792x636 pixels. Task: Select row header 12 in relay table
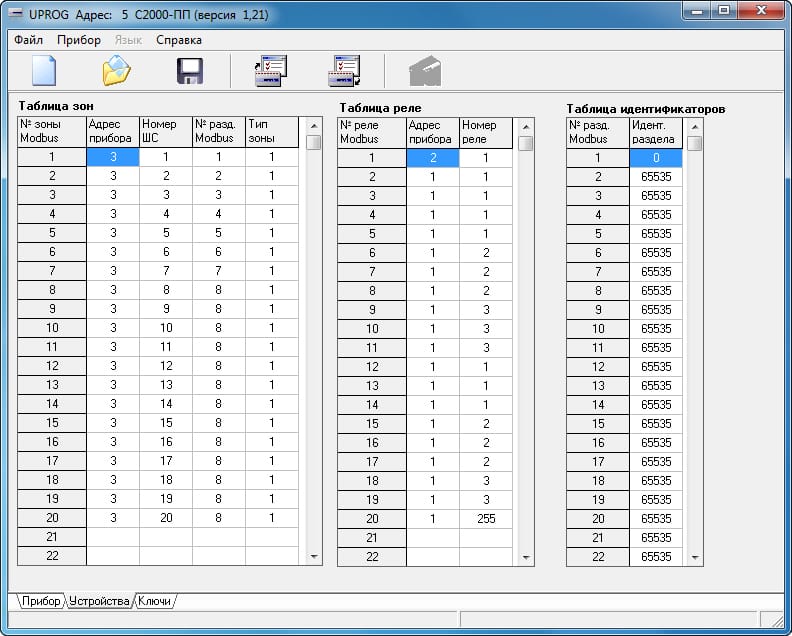tap(372, 367)
